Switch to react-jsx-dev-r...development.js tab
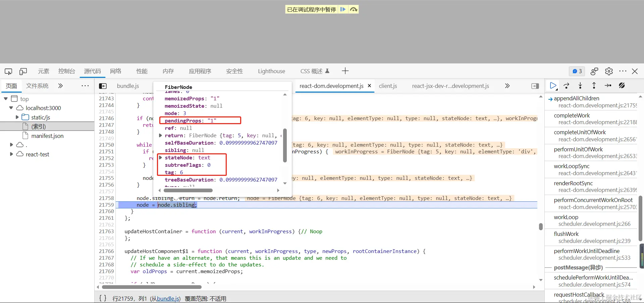The width and height of the screenshot is (644, 303). click(450, 86)
